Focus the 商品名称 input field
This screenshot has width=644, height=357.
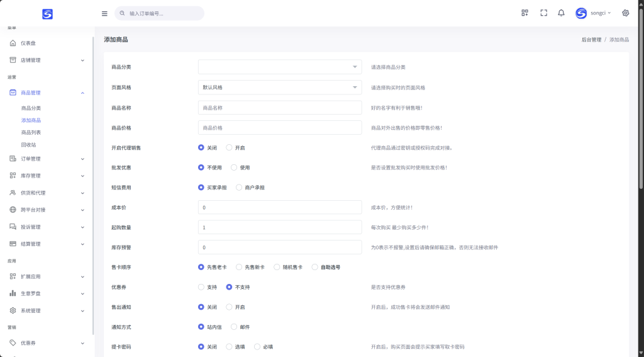[280, 108]
